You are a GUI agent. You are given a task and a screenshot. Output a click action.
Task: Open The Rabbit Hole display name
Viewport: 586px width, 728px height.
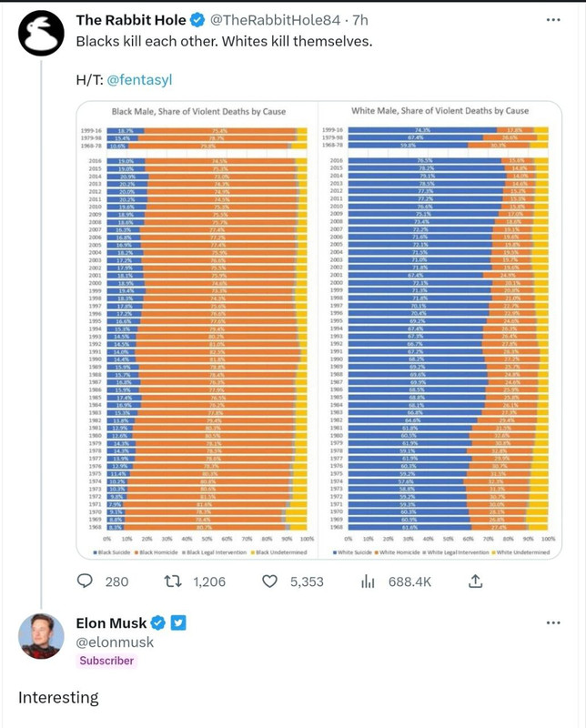[x=131, y=20]
